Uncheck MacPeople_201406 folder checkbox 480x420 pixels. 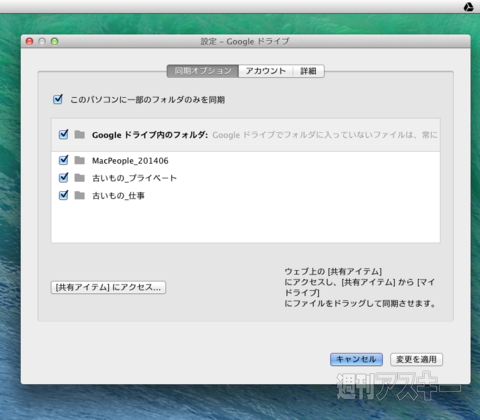(63, 160)
